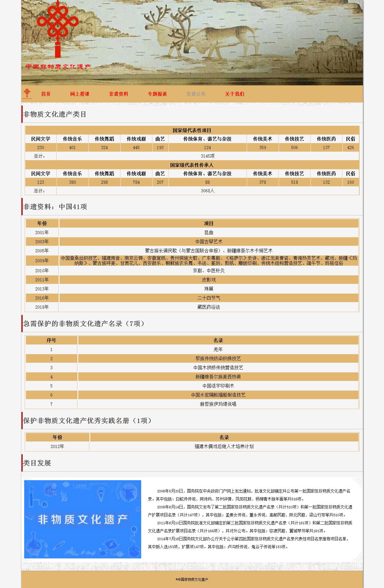
Task: Click the 序号 column header
Action: click(x=52, y=340)
